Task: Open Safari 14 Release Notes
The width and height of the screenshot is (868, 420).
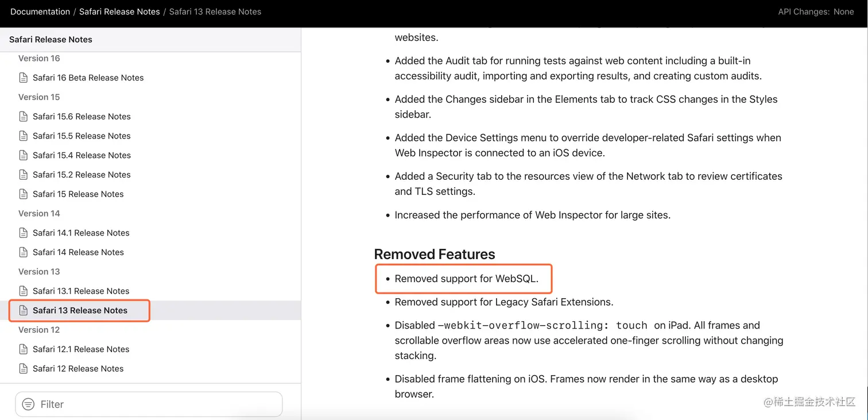Action: coord(78,252)
